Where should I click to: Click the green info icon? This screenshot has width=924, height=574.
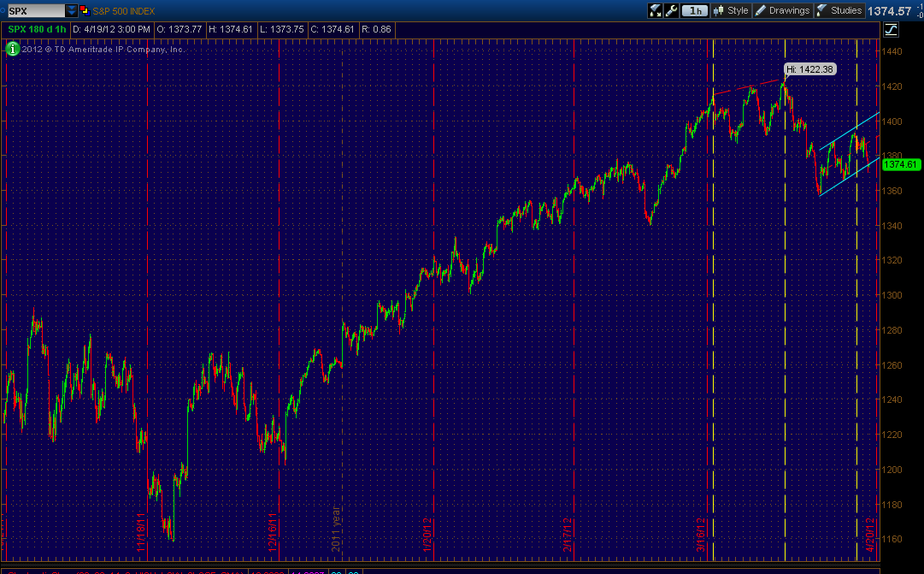(x=12, y=50)
